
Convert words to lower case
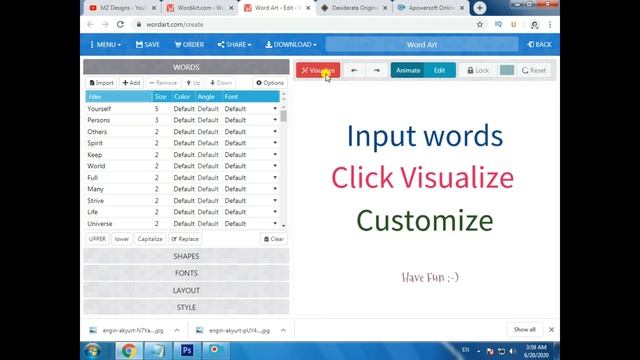coord(122,239)
